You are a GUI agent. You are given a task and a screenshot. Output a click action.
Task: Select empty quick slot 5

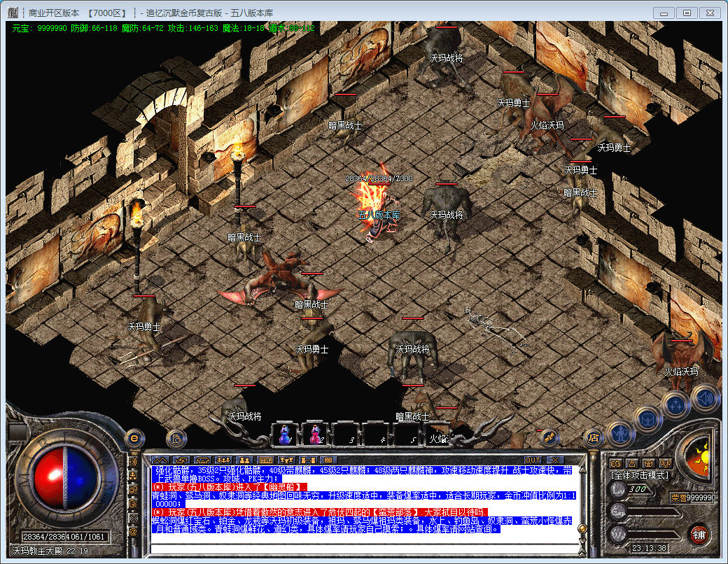406,435
